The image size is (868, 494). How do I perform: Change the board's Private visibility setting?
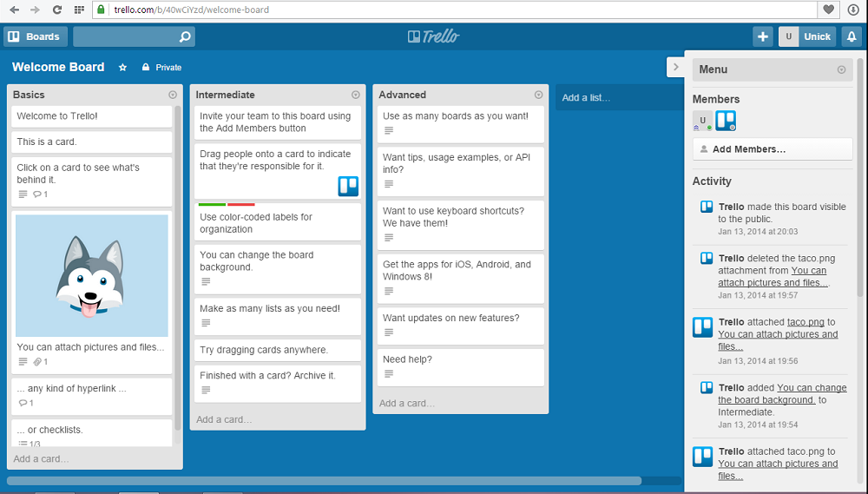162,68
